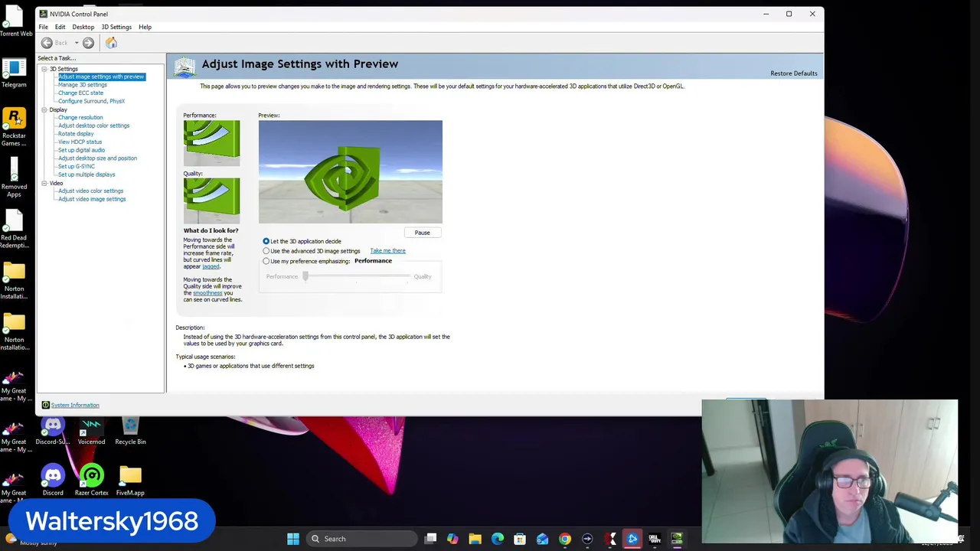Collapse the Display tree node
Screen dimensions: 980x551
tap(44, 110)
